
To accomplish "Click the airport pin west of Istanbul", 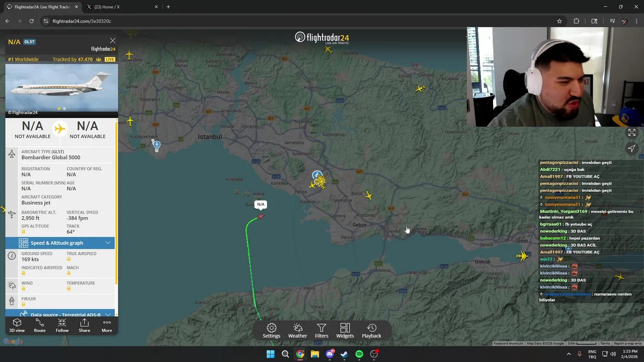I will 156,146.
